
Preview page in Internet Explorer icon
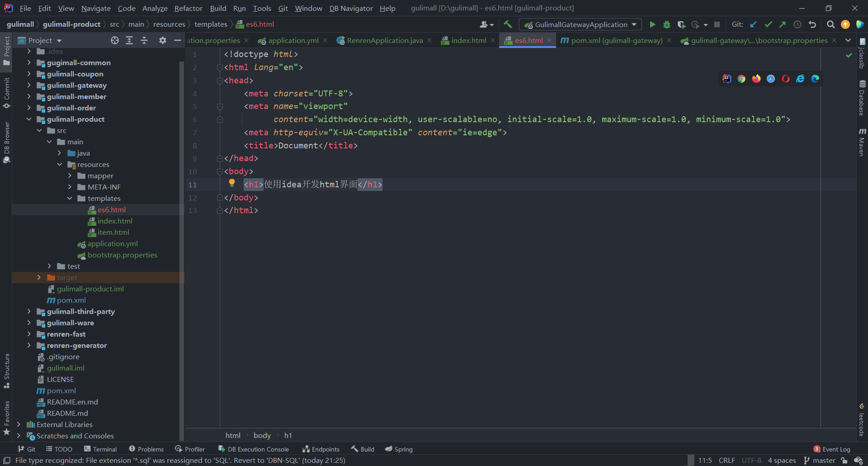click(800, 79)
